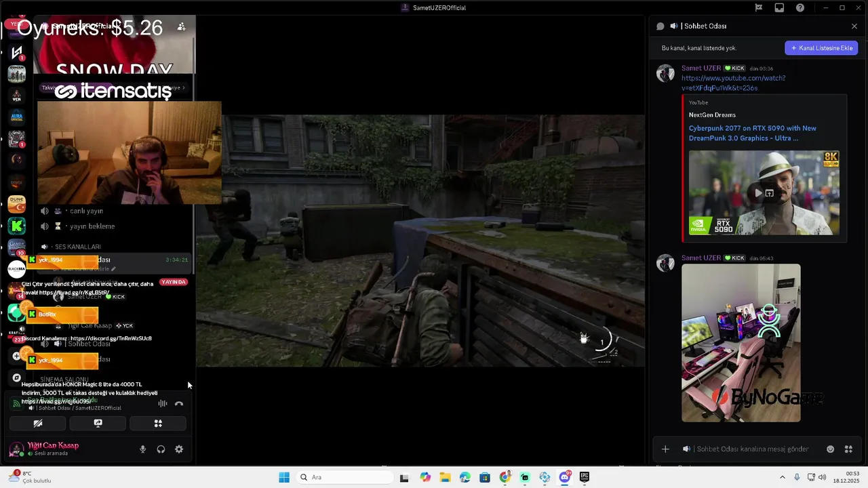Screen dimensions: 868x488
Task: Click NextGen Dreams channel name
Action: (712, 115)
